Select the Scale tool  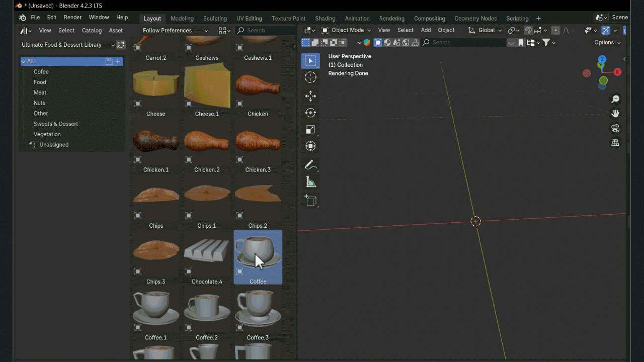[x=310, y=130]
